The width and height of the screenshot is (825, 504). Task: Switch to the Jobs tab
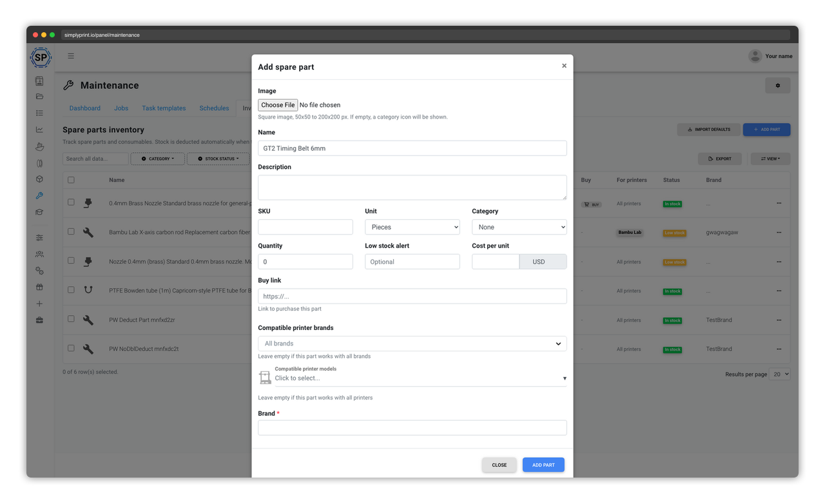pyautogui.click(x=121, y=108)
